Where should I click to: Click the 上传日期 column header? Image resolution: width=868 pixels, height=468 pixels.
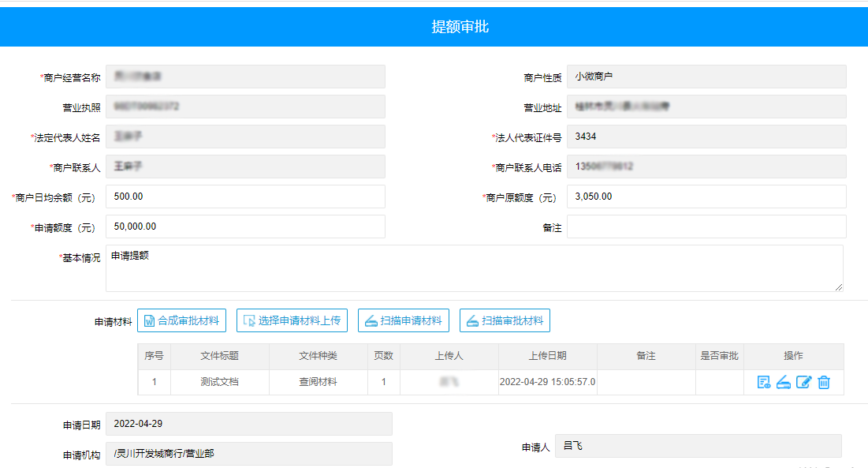point(547,356)
